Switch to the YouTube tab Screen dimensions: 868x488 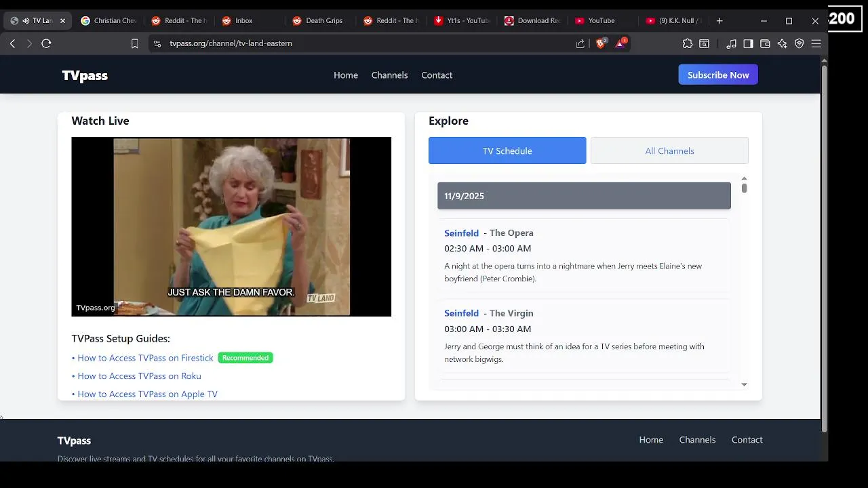tap(602, 21)
